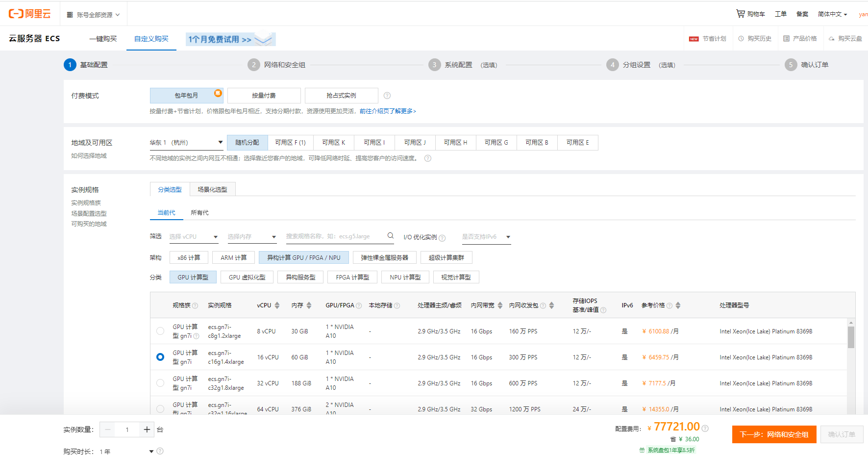This screenshot has width=868, height=455.
Task: Click help icon beside 本地存储 header
Action: pos(397,305)
